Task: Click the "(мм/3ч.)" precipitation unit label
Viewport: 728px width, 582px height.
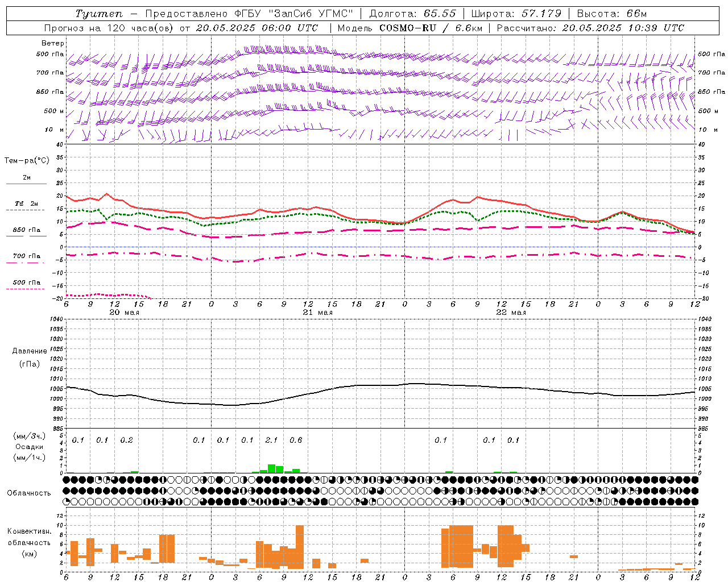Action: tap(30, 436)
